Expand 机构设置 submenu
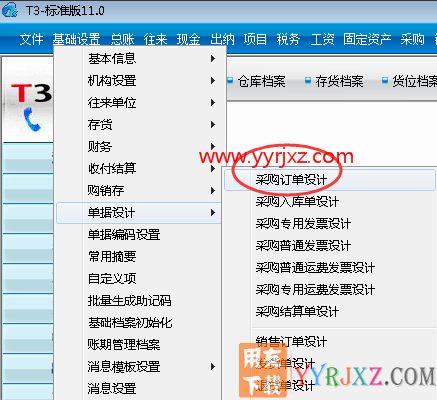 pos(138,81)
